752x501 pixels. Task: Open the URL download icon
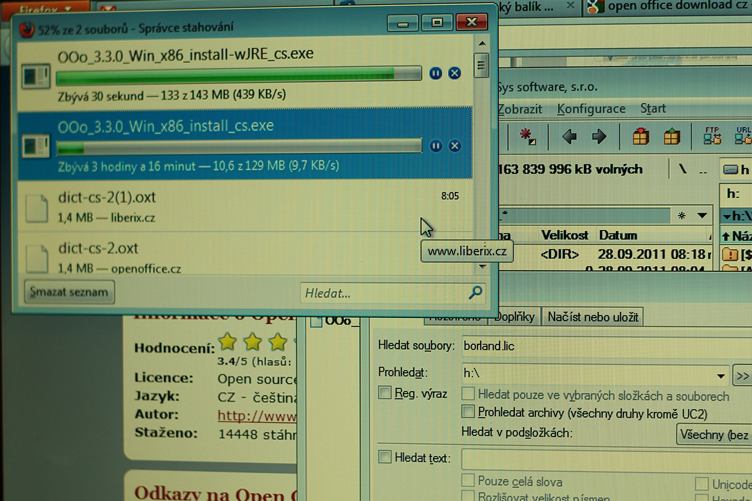[743, 136]
